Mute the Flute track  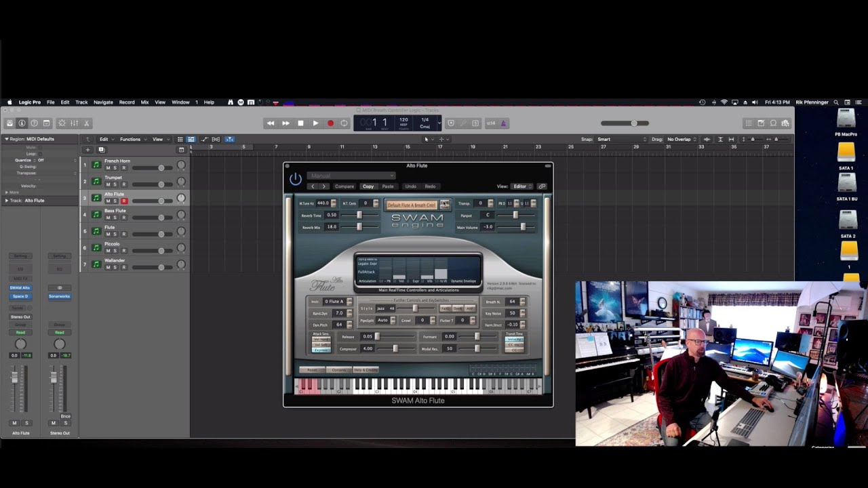pos(108,234)
